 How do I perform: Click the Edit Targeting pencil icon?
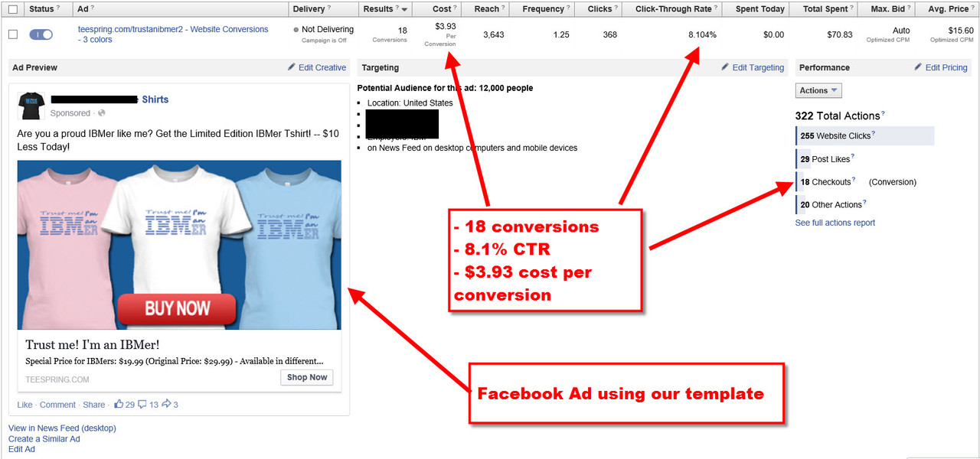click(x=726, y=67)
